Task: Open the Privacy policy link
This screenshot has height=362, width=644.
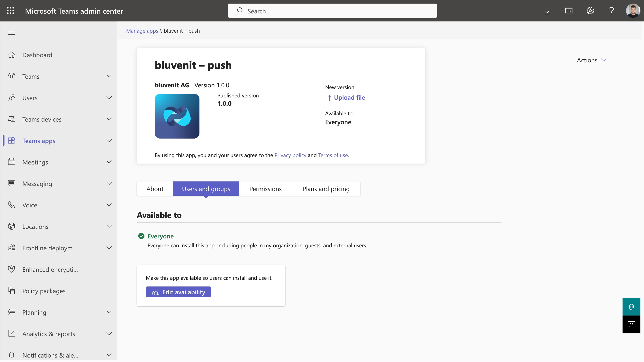Action: (x=290, y=155)
